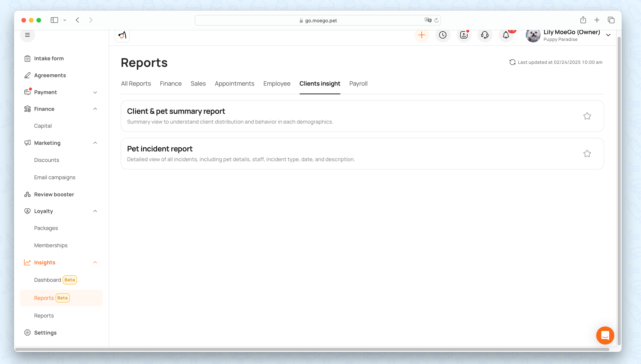Switch to the Payroll tab
641x364 pixels.
[x=358, y=84]
